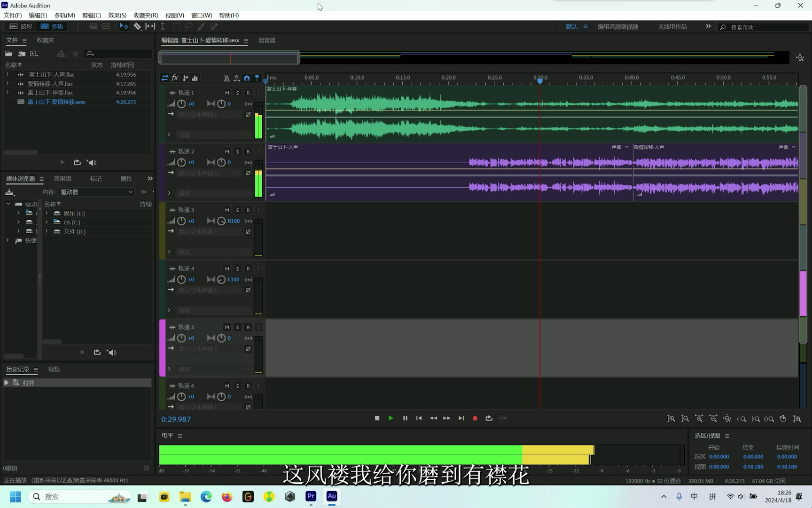The width and height of the screenshot is (812, 508).
Task: Click auto-play speaker icon in Files panel
Action: [92, 162]
